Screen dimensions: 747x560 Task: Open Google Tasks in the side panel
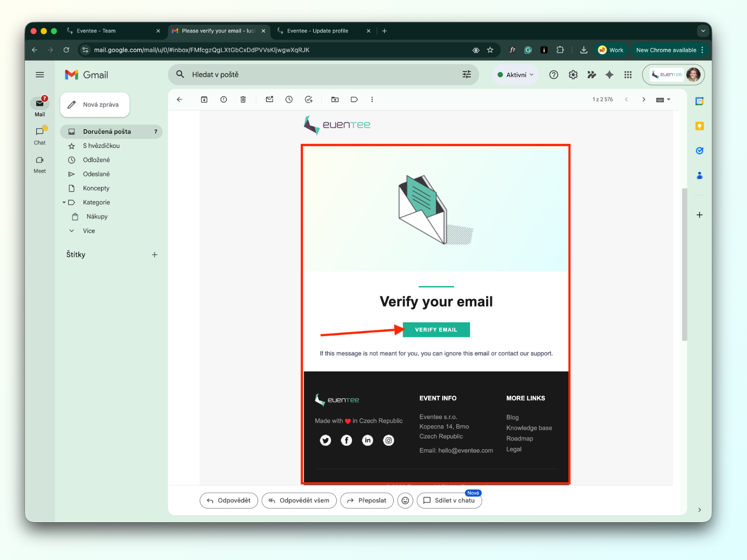pyautogui.click(x=699, y=151)
